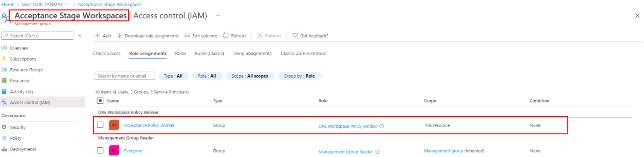Click the Everyone group avatar icon
The height and width of the screenshot is (157, 644).
pos(114,150)
